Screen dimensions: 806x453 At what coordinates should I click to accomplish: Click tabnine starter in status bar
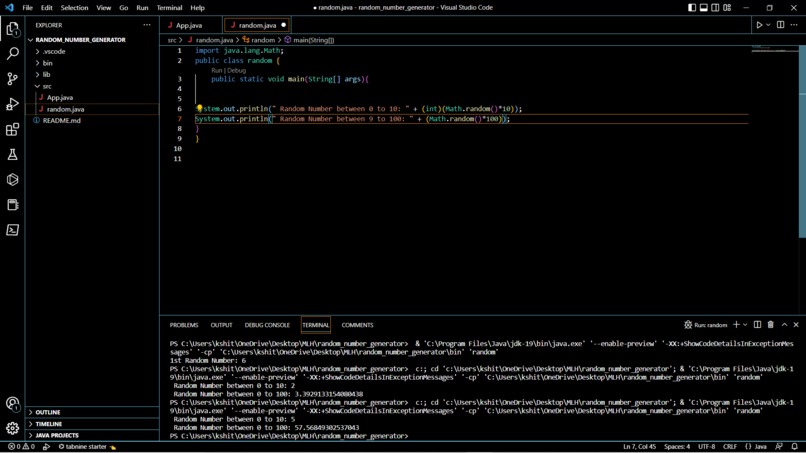(x=87, y=446)
